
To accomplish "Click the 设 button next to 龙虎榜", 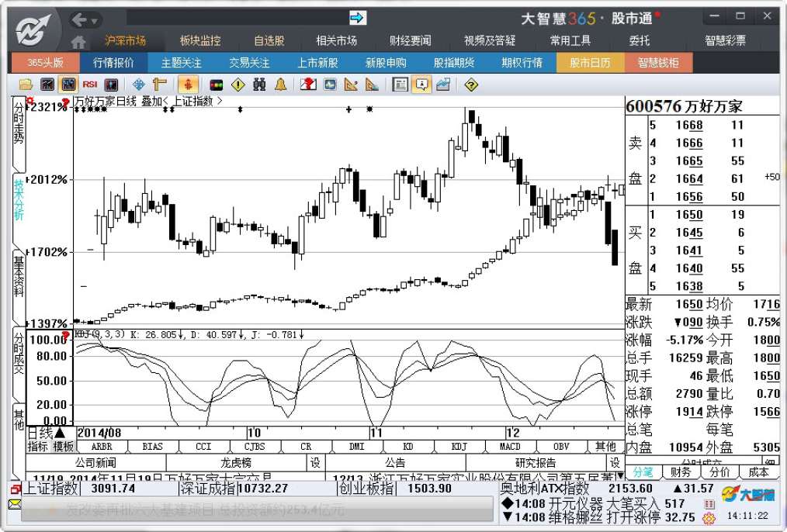I will pos(315,462).
